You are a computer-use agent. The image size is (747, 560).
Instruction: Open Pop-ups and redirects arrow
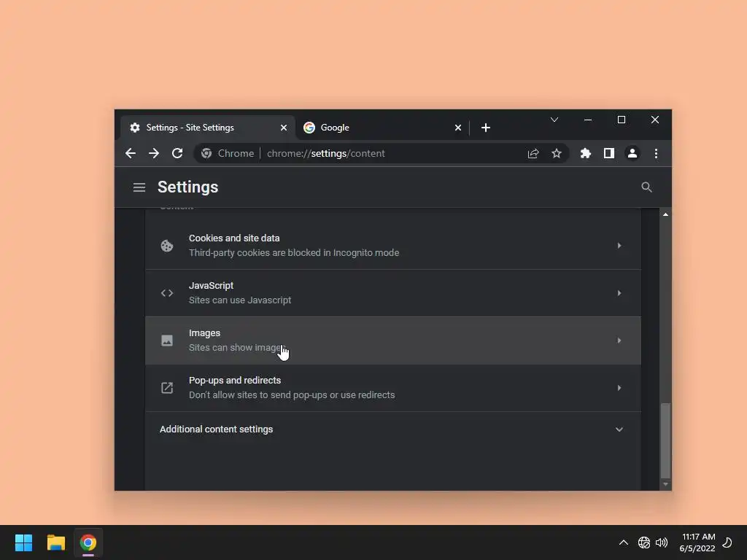(619, 388)
